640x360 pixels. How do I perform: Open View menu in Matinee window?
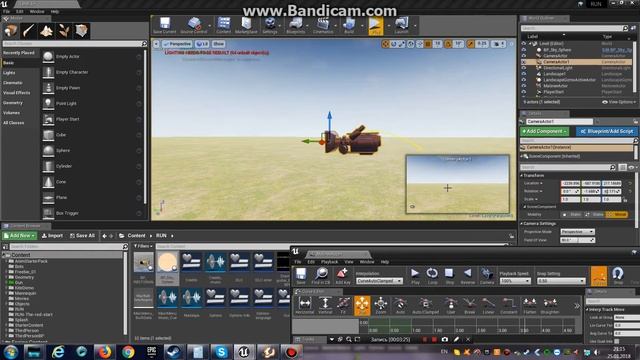point(349,262)
